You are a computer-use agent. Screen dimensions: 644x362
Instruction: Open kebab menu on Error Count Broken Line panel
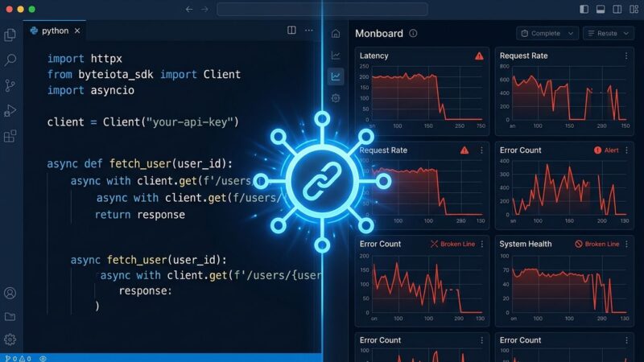(x=481, y=244)
